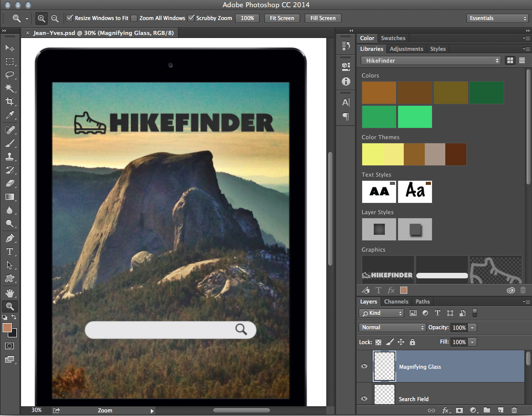Image resolution: width=532 pixels, height=416 pixels.
Task: Hide the Search Field layer
Action: [364, 399]
